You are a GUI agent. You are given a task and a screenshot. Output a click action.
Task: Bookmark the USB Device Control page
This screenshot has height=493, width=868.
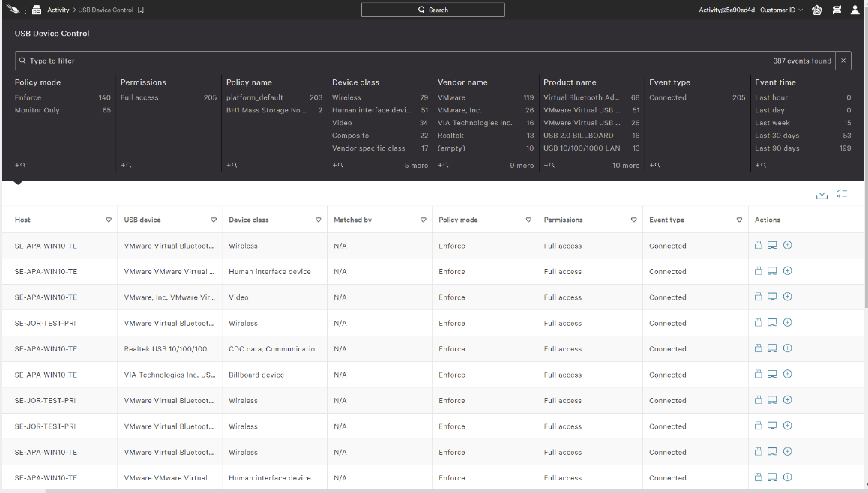point(141,10)
